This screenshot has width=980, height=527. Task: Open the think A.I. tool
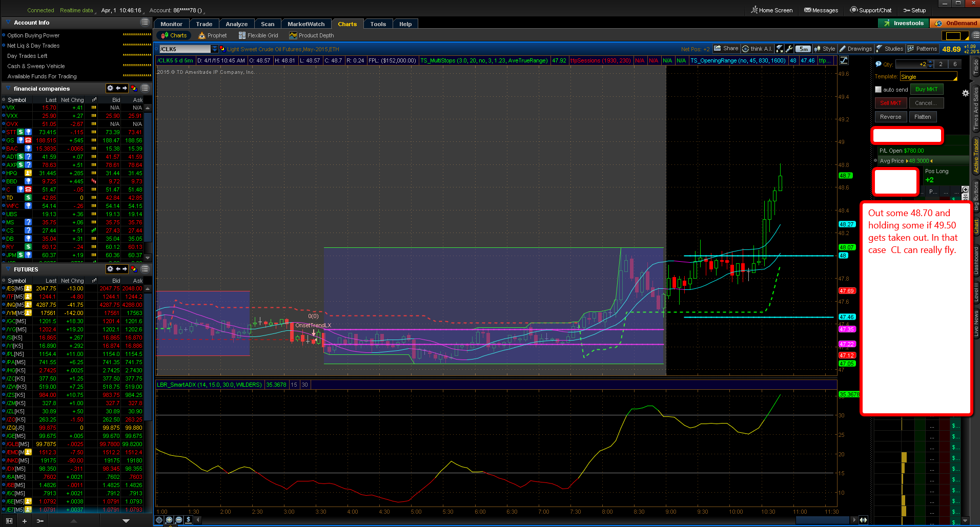[x=757, y=49]
